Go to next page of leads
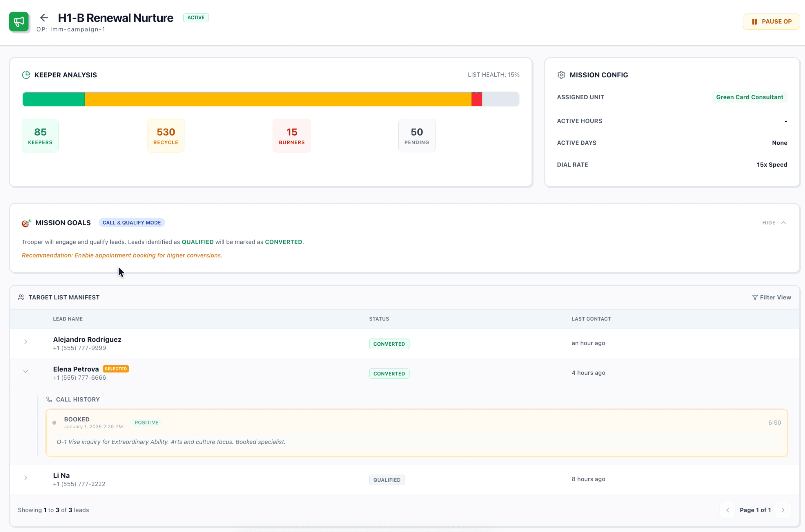Image resolution: width=805 pixels, height=532 pixels. (783, 510)
